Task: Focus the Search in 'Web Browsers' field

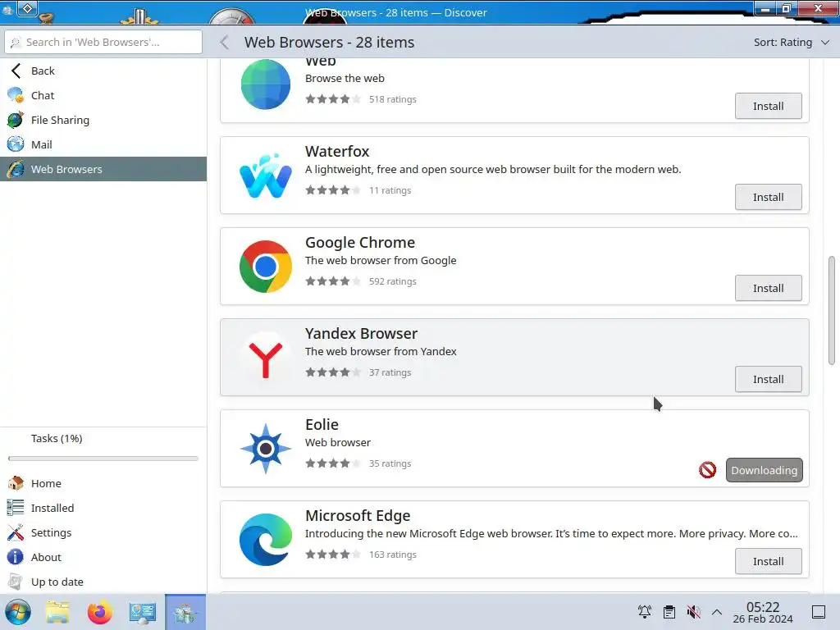Action: [x=103, y=42]
